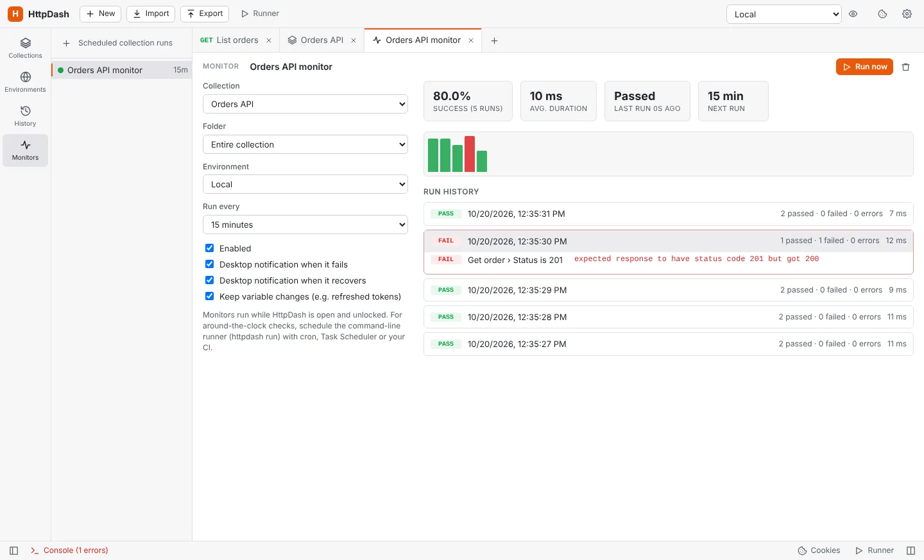Open the Collection dropdown showing Orders API
The height and width of the screenshot is (560, 924).
(305, 104)
